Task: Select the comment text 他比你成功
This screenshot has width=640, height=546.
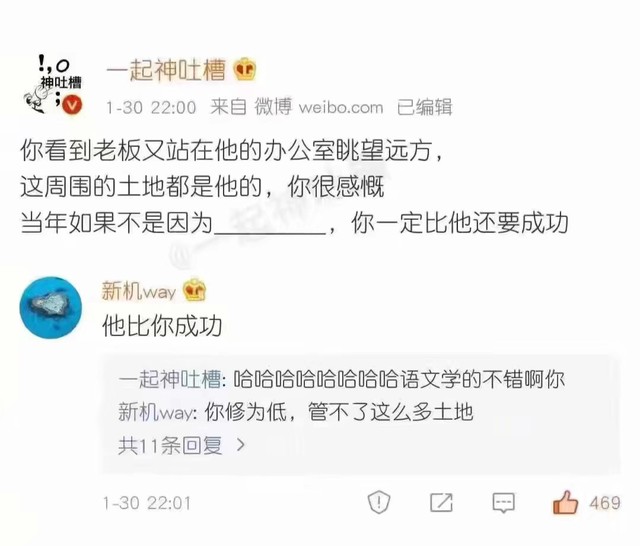Action: pyautogui.click(x=162, y=326)
